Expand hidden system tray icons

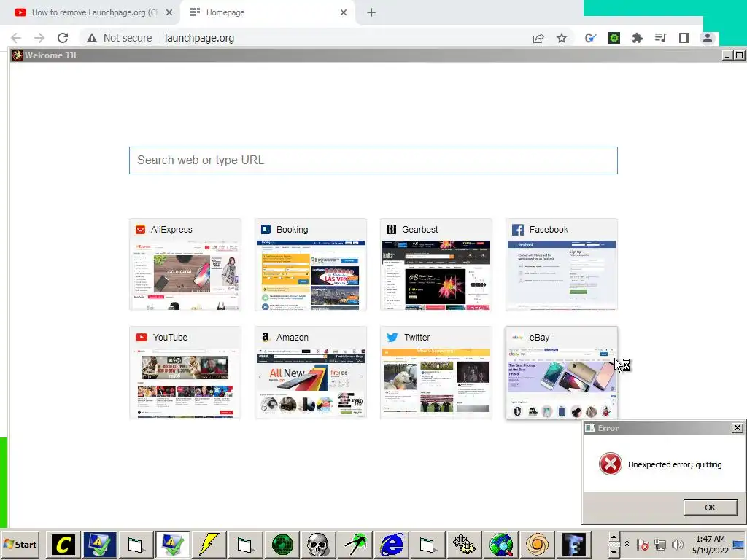(627, 544)
